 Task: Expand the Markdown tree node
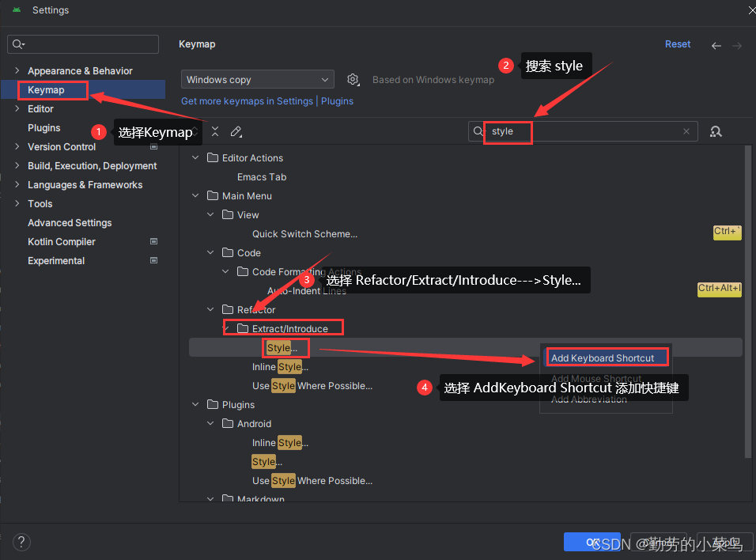pos(210,499)
